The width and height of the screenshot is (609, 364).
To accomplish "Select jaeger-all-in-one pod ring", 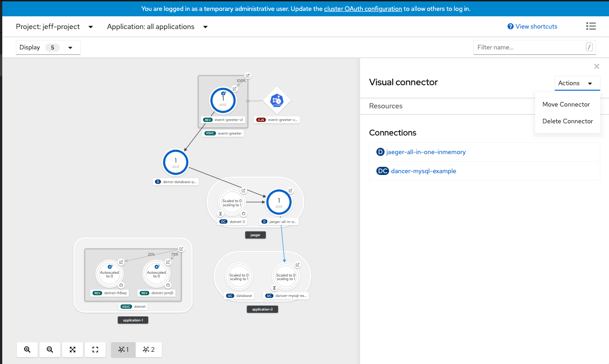I will pyautogui.click(x=279, y=202).
